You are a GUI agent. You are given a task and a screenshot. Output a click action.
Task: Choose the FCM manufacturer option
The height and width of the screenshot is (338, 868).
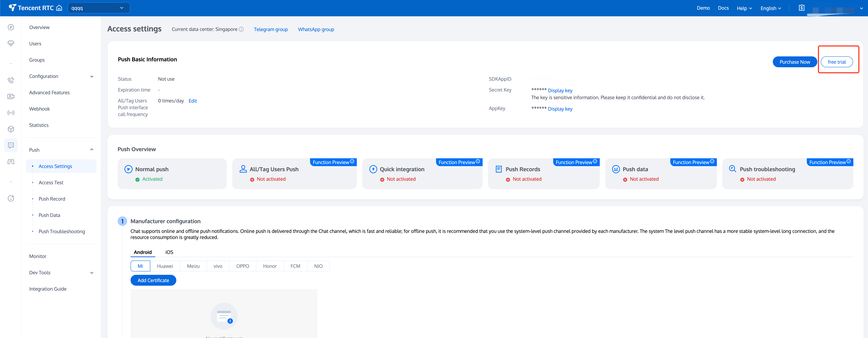coord(295,266)
